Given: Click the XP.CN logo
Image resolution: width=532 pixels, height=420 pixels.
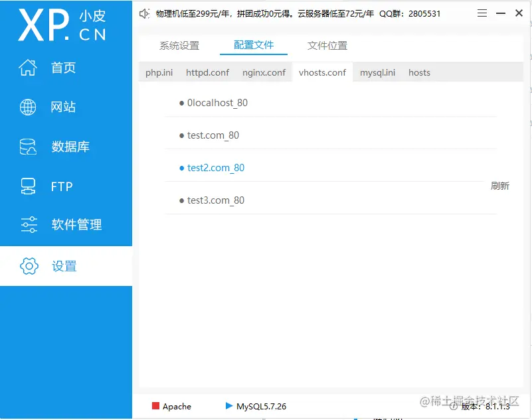Looking at the screenshot, I should (x=62, y=25).
